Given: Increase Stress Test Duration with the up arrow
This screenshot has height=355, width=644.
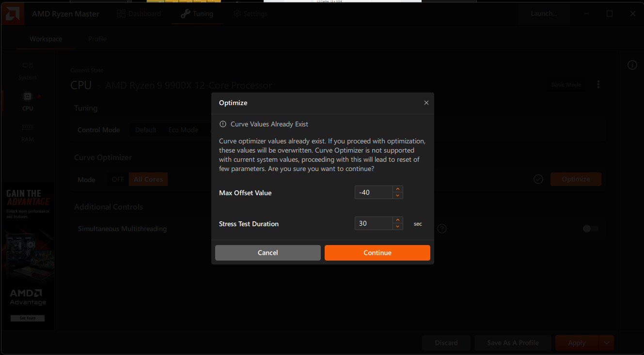Looking at the screenshot, I should (x=398, y=220).
